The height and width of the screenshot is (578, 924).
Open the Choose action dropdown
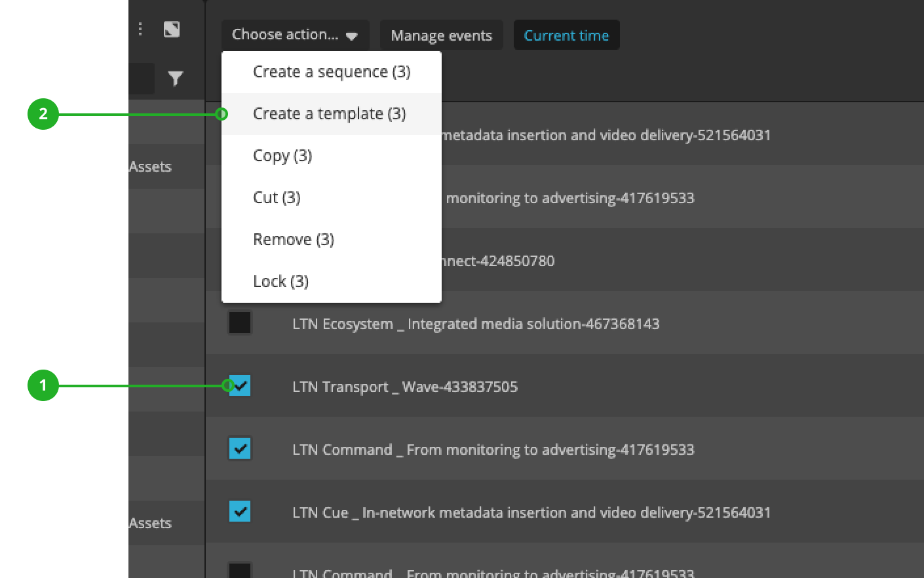295,35
